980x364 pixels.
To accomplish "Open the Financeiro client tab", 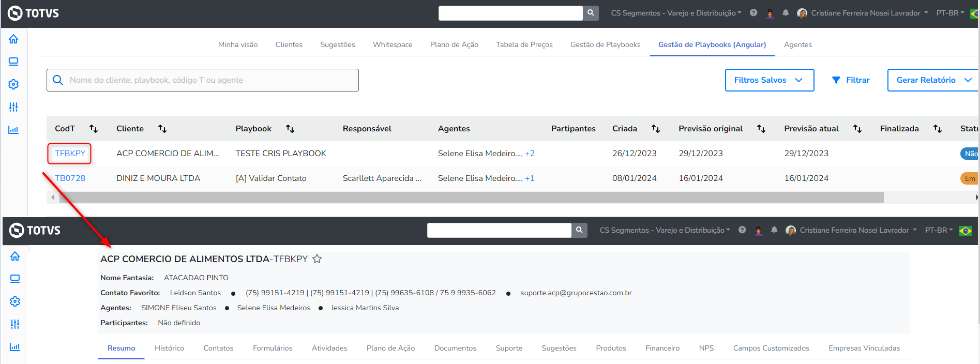I will [662, 348].
